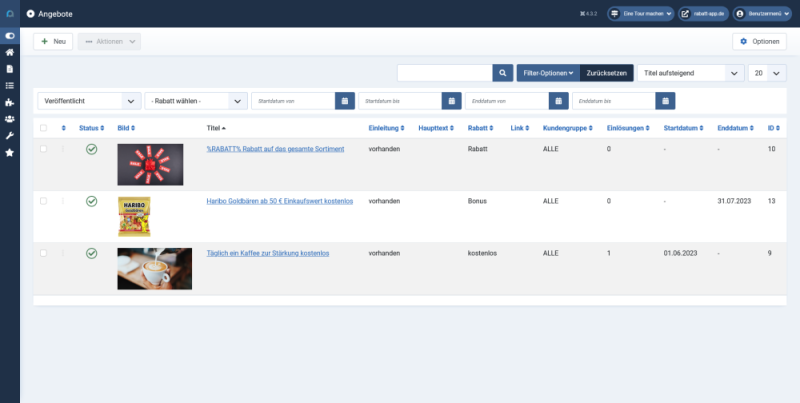Select the Täglich ein Kaffee row checkbox
The width and height of the screenshot is (800, 403).
(43, 253)
